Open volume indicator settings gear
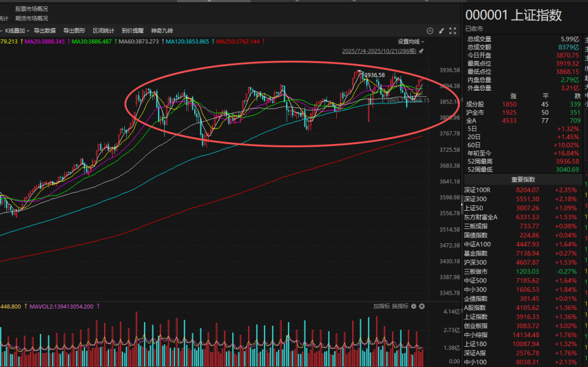 click(x=413, y=306)
